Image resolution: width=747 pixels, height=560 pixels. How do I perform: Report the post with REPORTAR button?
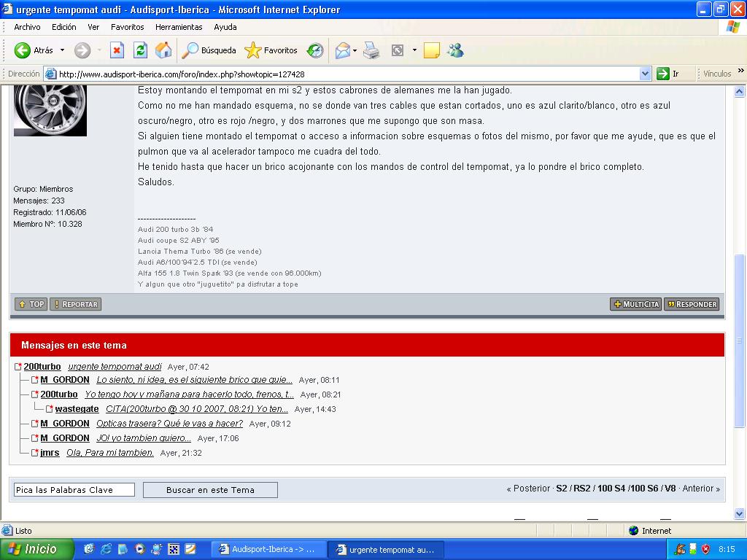76,304
